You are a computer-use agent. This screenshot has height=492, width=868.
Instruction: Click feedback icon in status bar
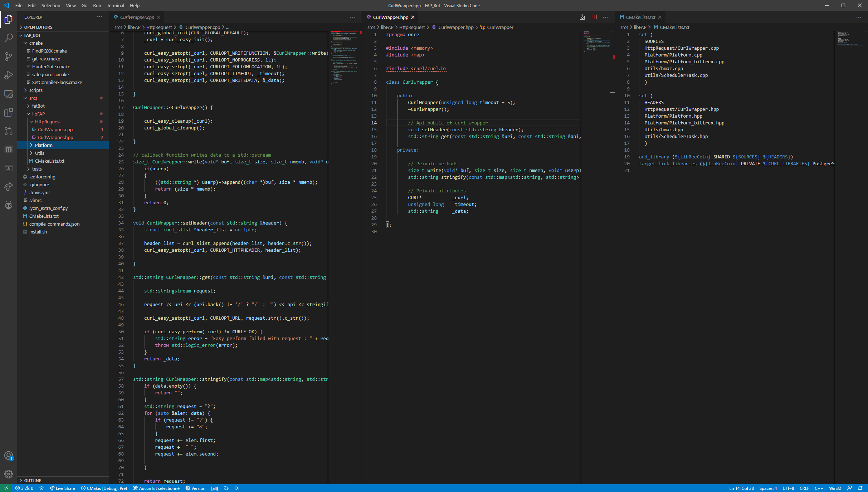(x=849, y=488)
